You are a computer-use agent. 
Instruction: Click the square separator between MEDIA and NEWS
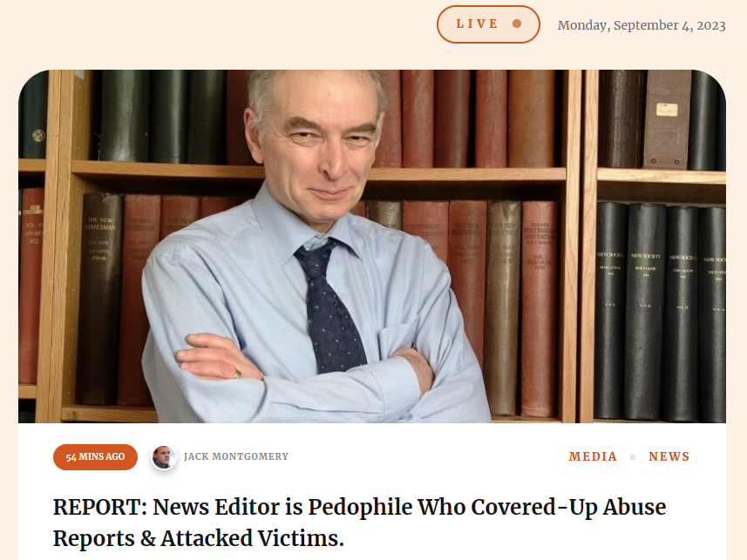tap(633, 457)
